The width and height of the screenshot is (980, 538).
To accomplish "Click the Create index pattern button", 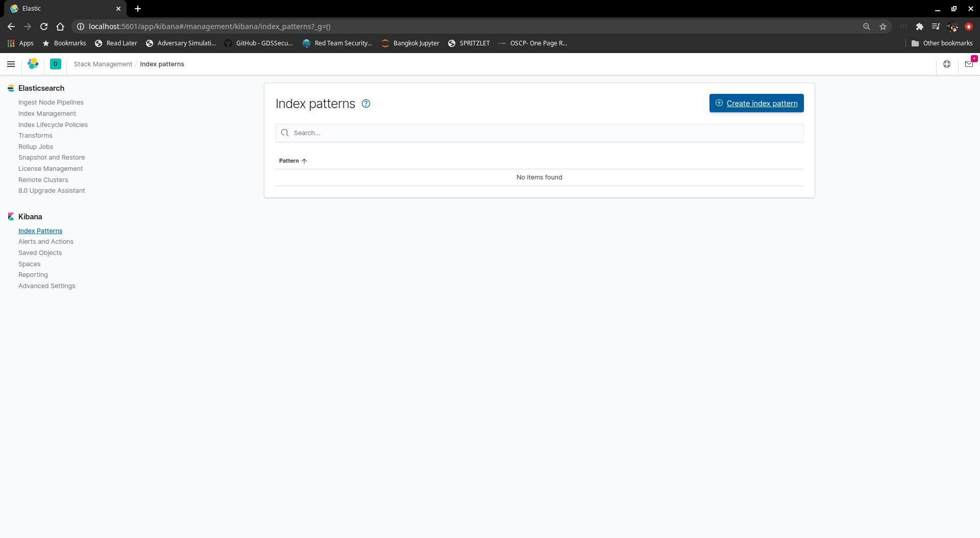I will click(x=756, y=104).
